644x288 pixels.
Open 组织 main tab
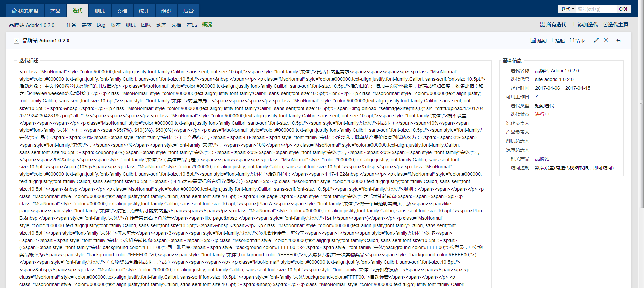pyautogui.click(x=166, y=11)
